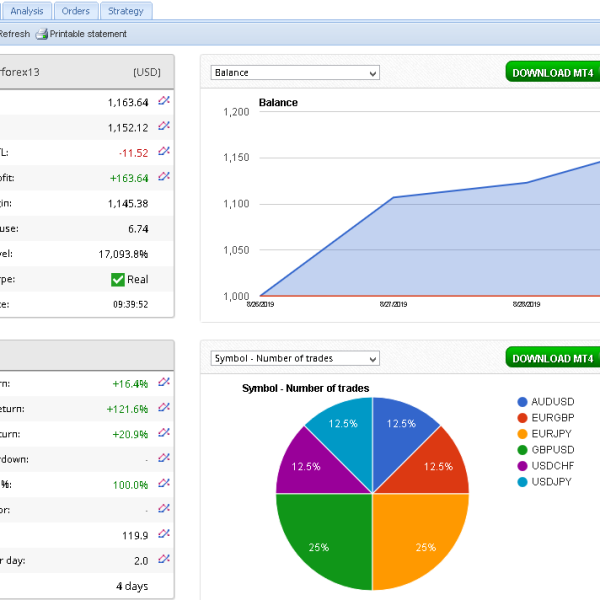Toggle the USDCHF legend entry
Viewport: 600px width, 600px height.
click(551, 468)
